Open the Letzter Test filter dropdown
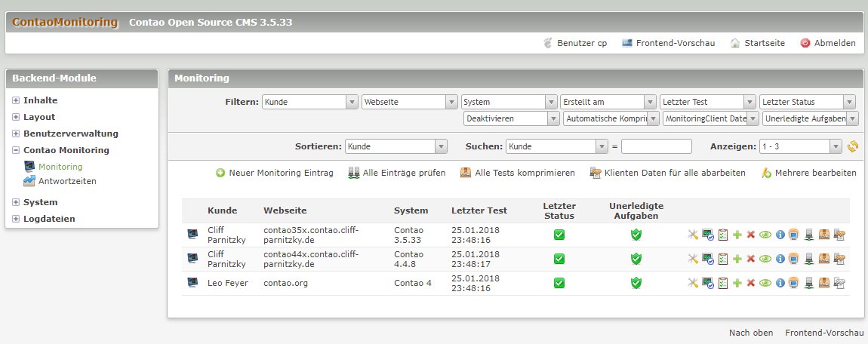Screen dimensions: 868x344 point(707,102)
